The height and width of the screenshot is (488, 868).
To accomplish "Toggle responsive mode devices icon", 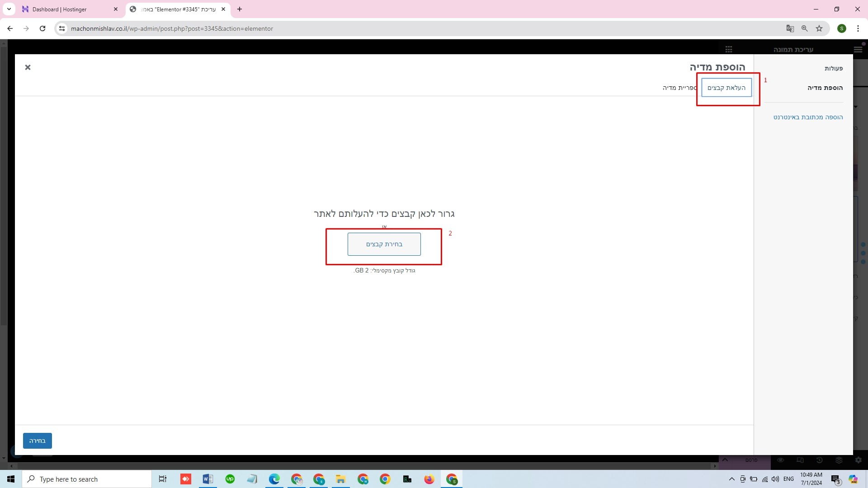I will pyautogui.click(x=800, y=460).
